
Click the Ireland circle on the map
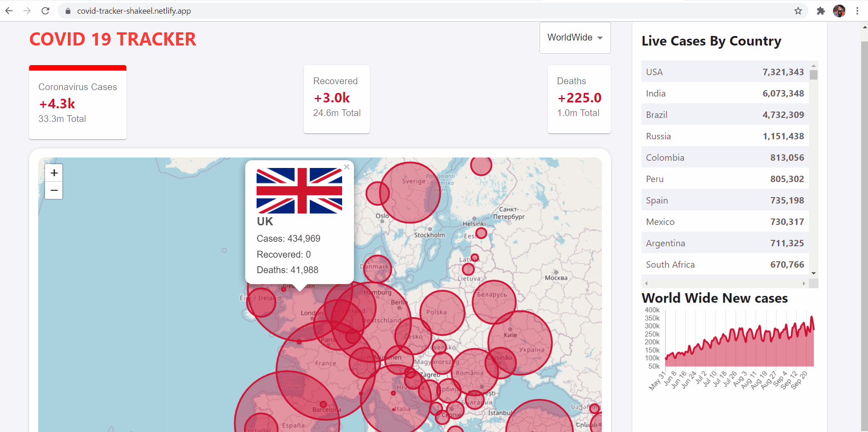[261, 303]
